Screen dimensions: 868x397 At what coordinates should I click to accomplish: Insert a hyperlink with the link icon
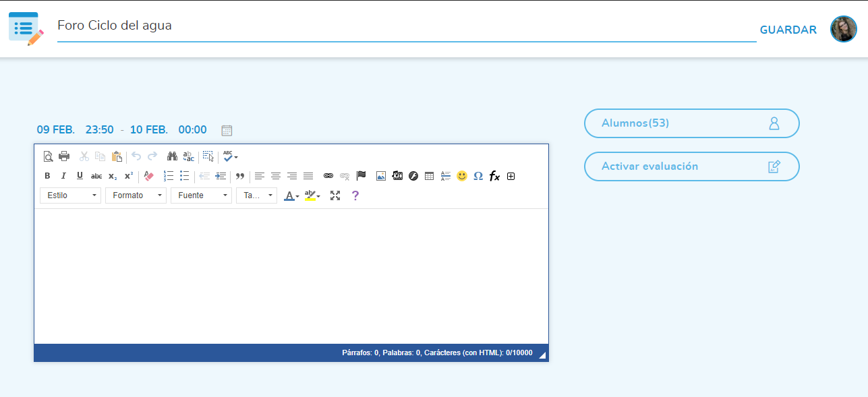(328, 176)
